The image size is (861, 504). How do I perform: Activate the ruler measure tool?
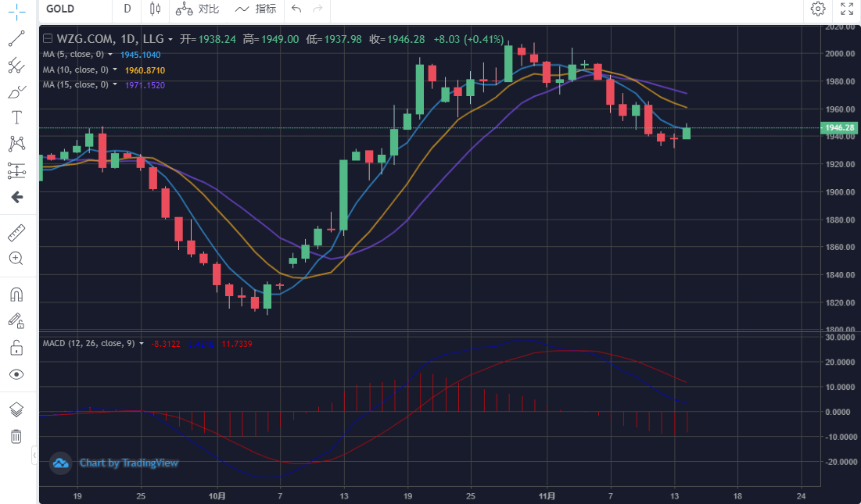point(16,232)
